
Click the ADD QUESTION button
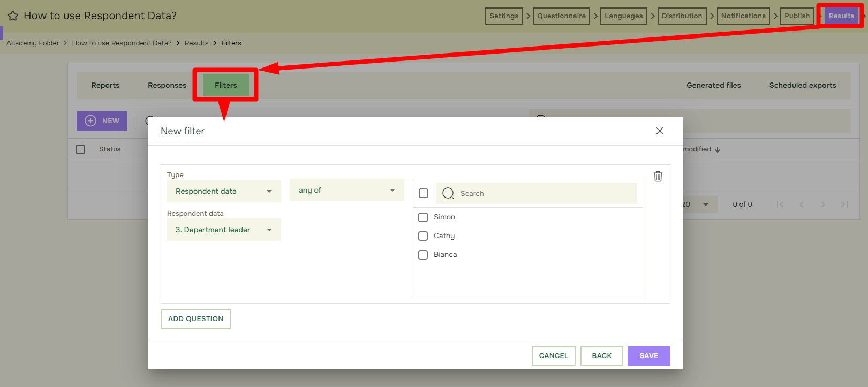(x=196, y=319)
